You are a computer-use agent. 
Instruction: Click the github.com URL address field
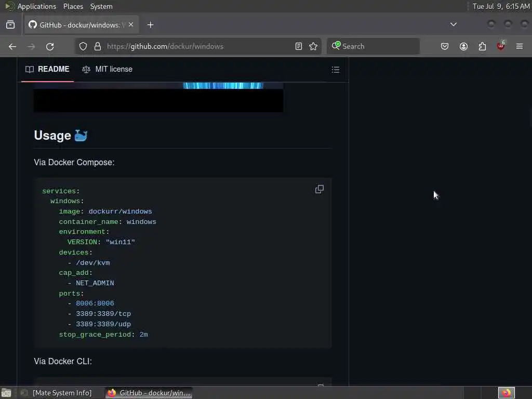198,46
